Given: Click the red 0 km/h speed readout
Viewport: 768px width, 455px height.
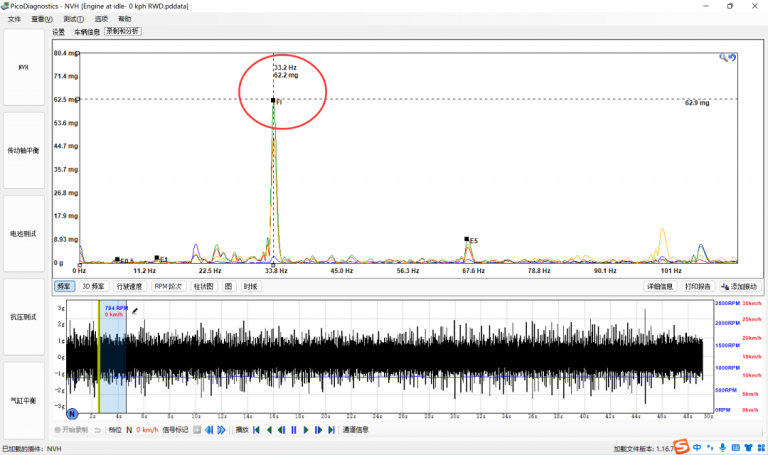Looking at the screenshot, I should tap(147, 430).
